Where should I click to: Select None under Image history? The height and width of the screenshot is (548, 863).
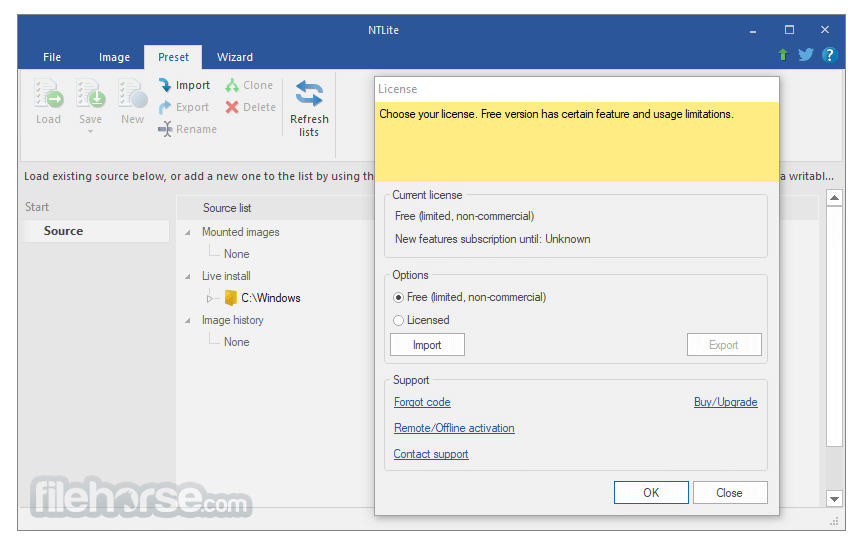[x=237, y=342]
